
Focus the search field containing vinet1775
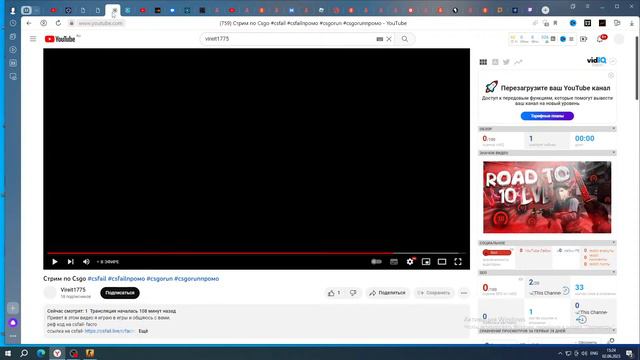(288, 39)
